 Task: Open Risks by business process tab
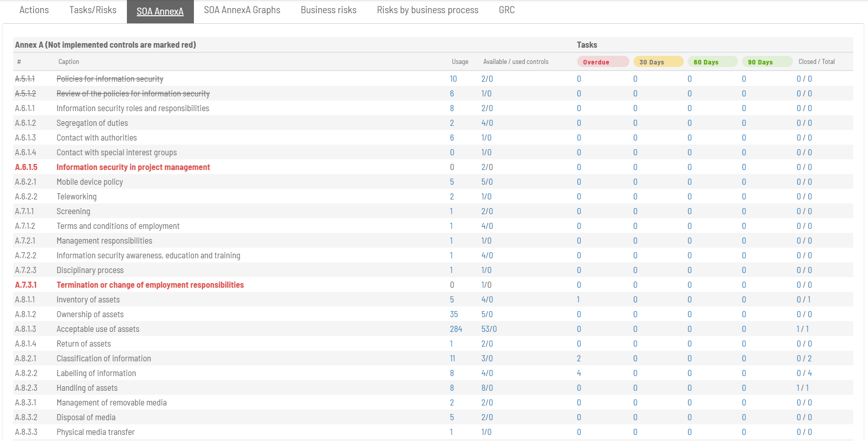[427, 10]
